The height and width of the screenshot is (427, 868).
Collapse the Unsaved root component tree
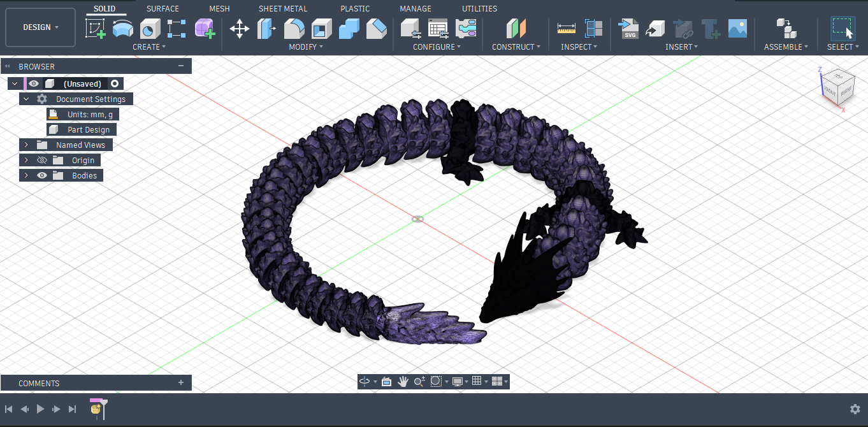tap(15, 83)
